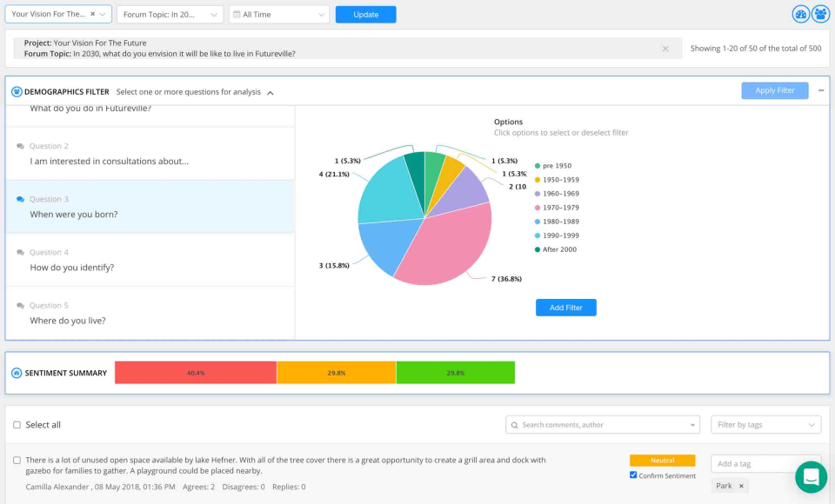Click the participants group icon top right
Viewport: 835px width, 504px height.
coord(818,13)
